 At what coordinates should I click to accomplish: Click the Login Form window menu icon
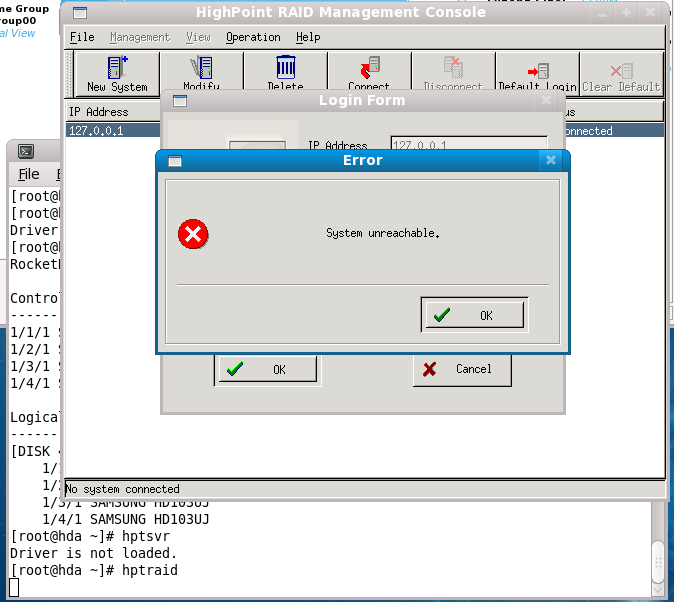180,101
